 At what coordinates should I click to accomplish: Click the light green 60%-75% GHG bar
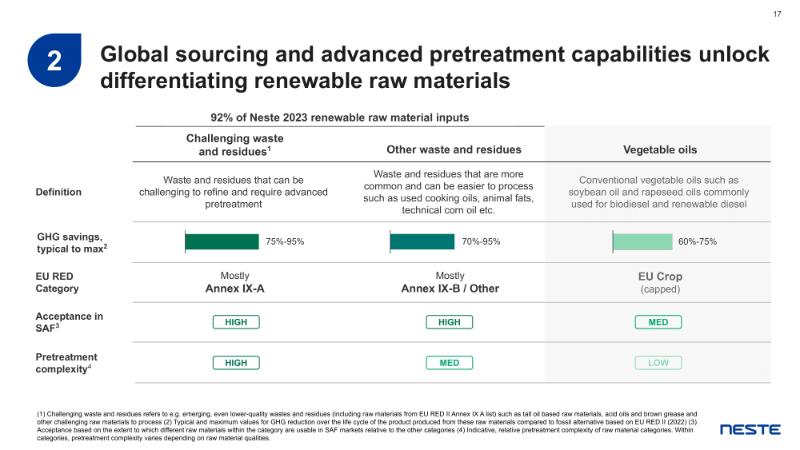click(642, 241)
